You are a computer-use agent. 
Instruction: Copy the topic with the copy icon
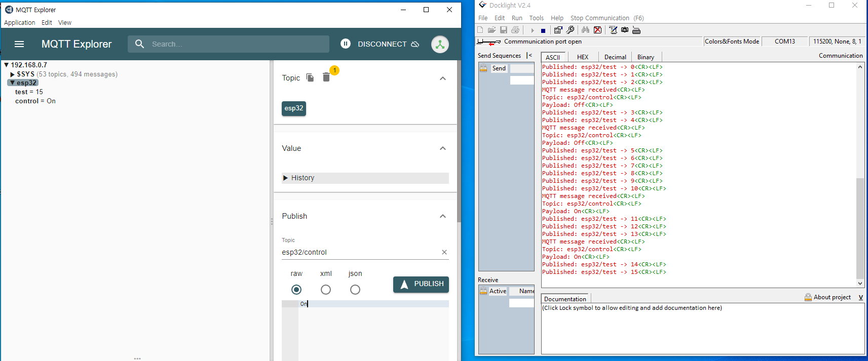310,77
